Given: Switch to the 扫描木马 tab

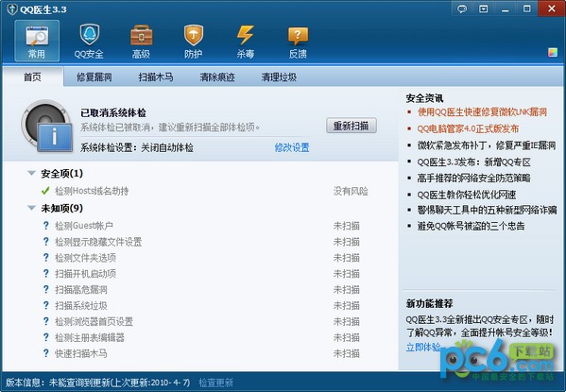Looking at the screenshot, I should (156, 77).
